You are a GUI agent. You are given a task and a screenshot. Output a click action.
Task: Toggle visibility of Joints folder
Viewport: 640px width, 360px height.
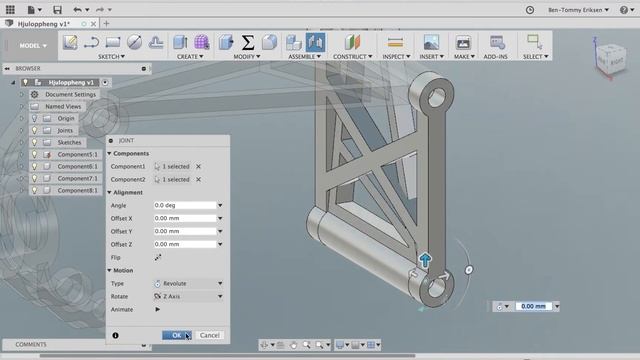[35, 130]
